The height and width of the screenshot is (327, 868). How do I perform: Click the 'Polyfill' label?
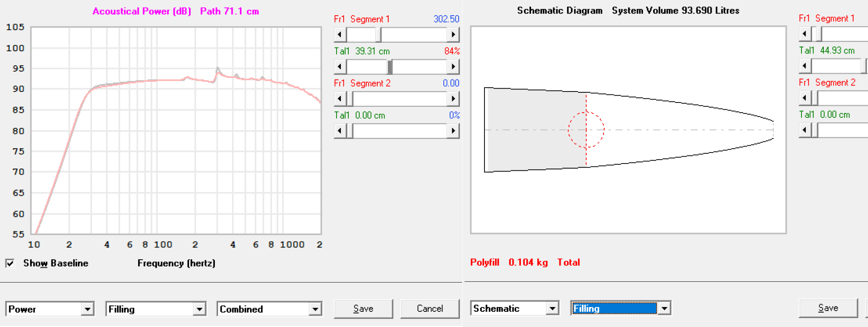coord(484,263)
